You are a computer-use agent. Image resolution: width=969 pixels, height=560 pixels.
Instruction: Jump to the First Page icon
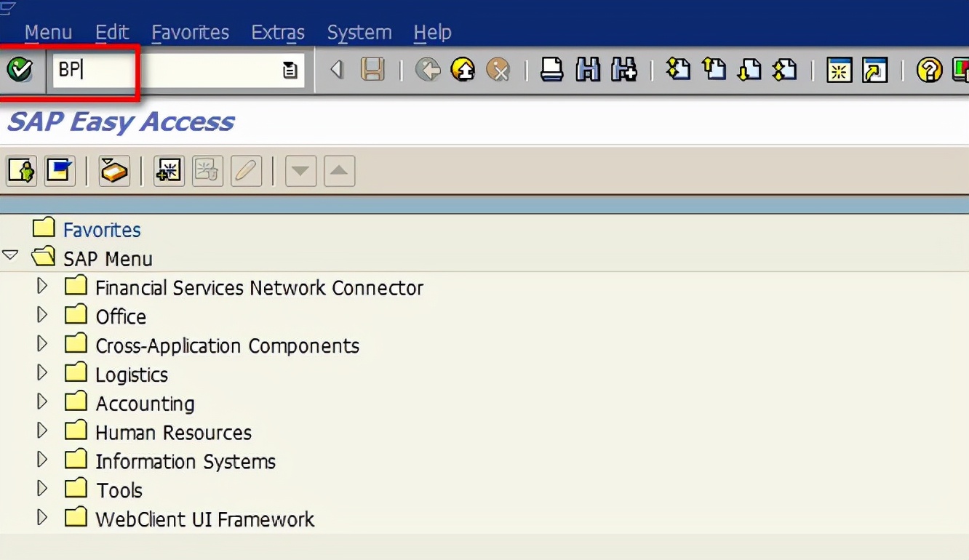coord(678,70)
